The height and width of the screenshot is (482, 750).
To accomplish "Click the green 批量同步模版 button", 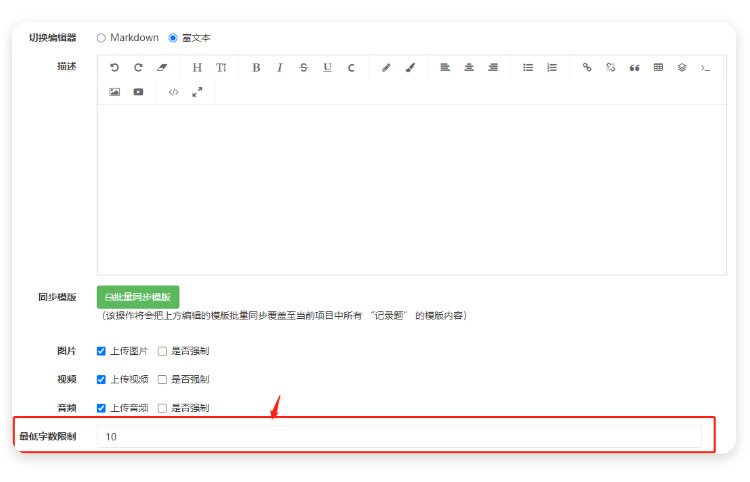I will click(x=138, y=297).
